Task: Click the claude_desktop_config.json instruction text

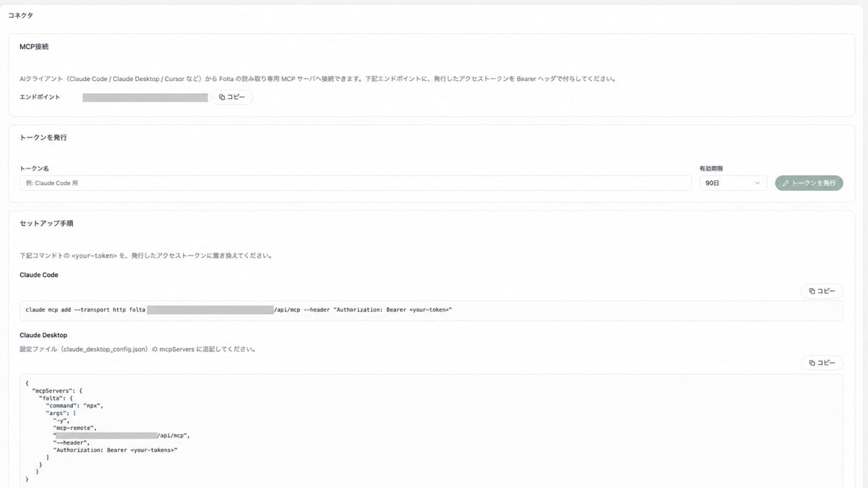Action: pyautogui.click(x=137, y=349)
